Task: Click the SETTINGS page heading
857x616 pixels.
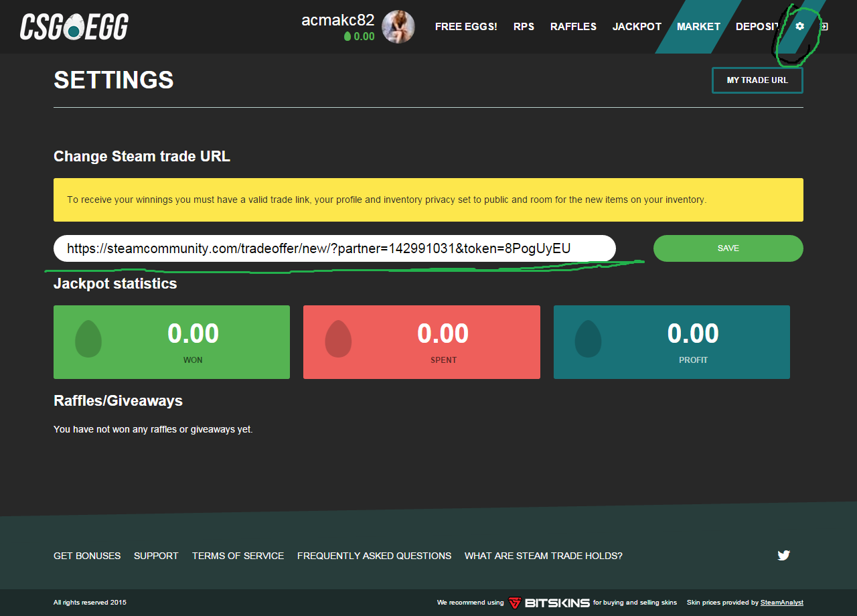Action: click(114, 80)
